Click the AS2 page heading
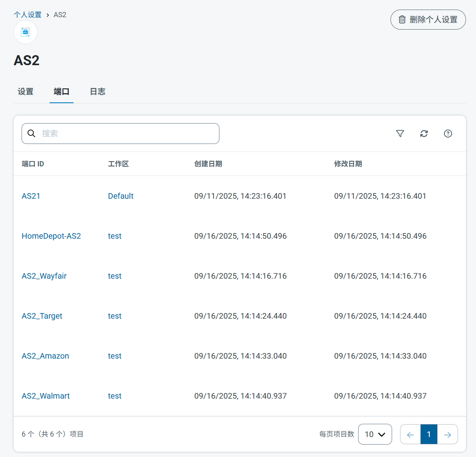Image resolution: width=476 pixels, height=457 pixels. tap(26, 60)
